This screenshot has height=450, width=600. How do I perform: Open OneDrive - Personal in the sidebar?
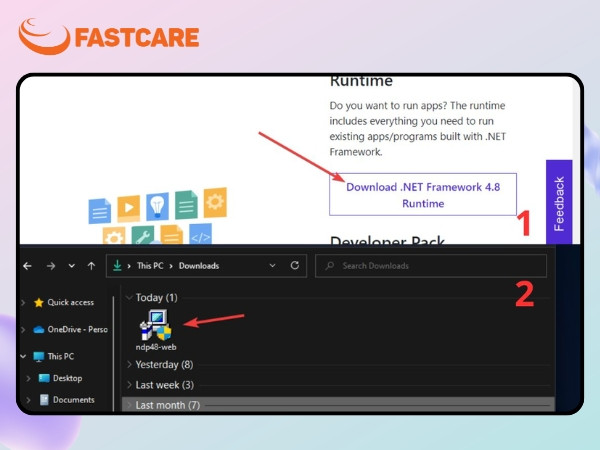(78, 329)
